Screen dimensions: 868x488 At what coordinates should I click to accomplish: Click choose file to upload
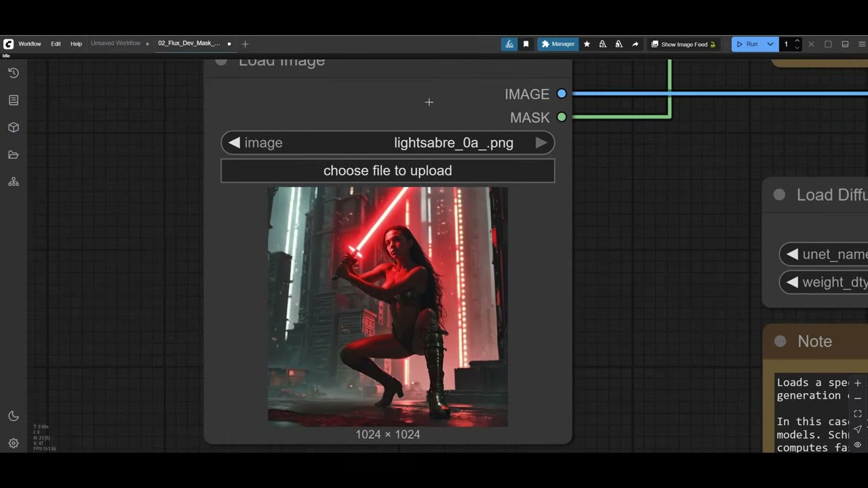388,171
